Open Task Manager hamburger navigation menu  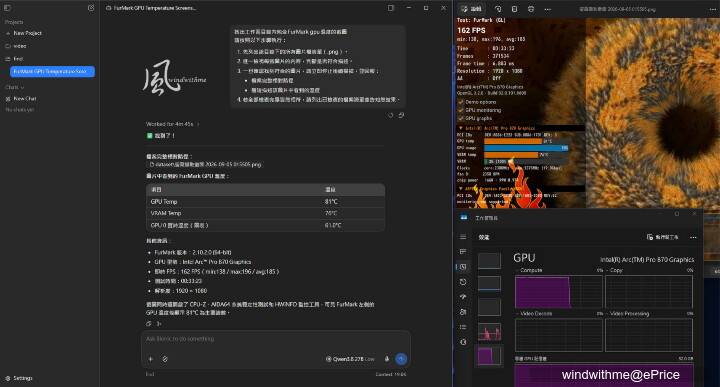pos(463,237)
